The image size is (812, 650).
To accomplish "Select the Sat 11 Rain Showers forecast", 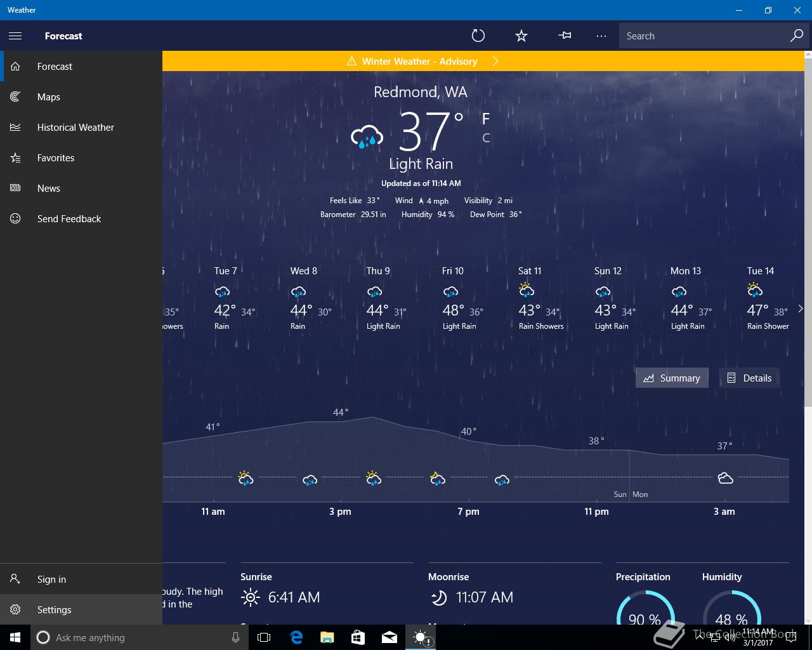I will click(540, 298).
